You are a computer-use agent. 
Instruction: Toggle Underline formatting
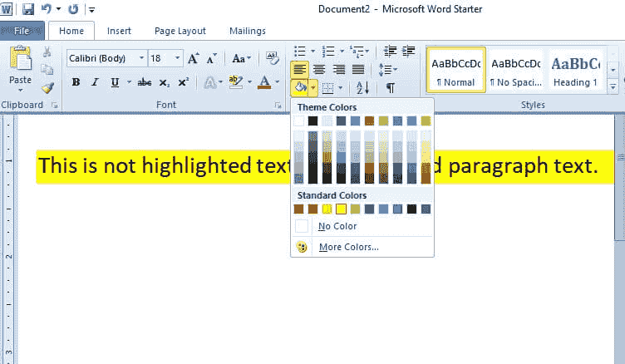pos(115,82)
